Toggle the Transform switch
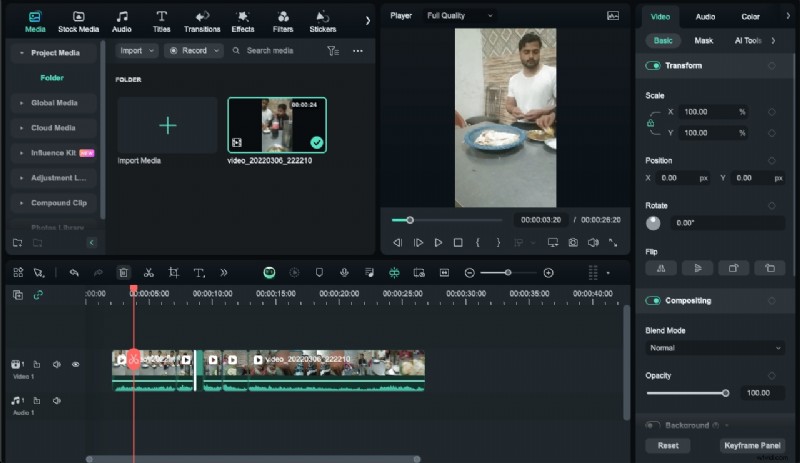Image resolution: width=800 pixels, height=463 pixels. pos(653,65)
